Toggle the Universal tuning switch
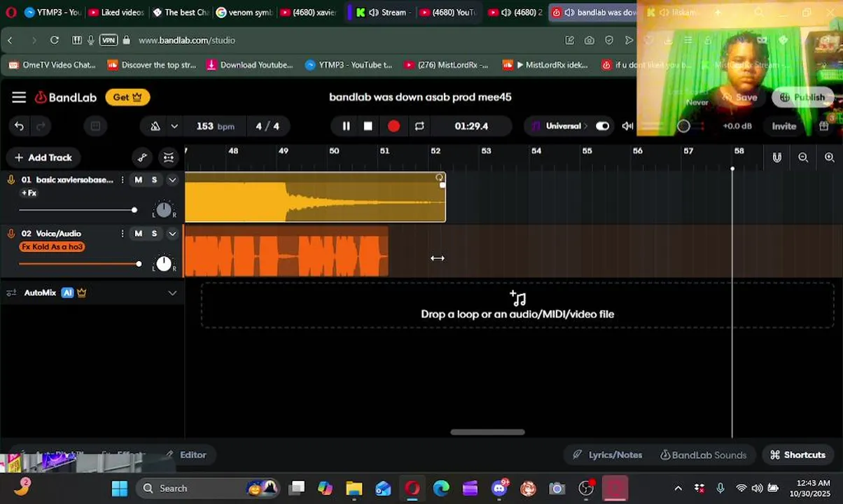The image size is (843, 504). pos(602,126)
